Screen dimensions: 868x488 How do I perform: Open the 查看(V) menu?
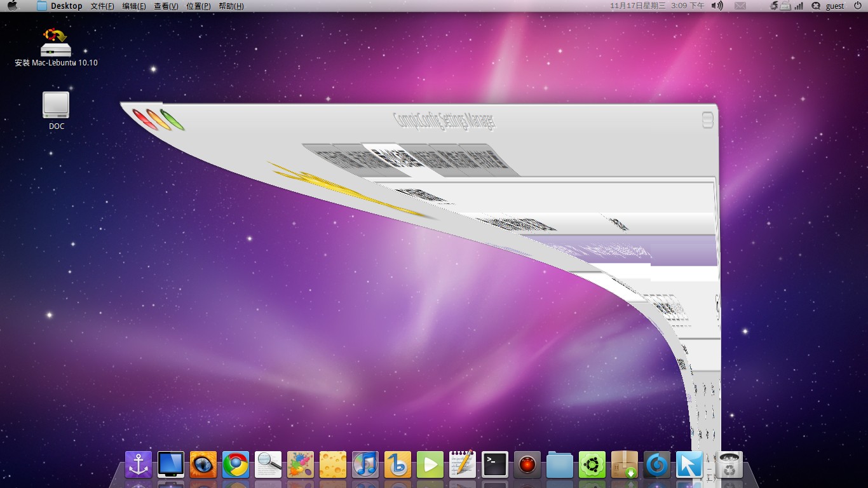coord(166,6)
